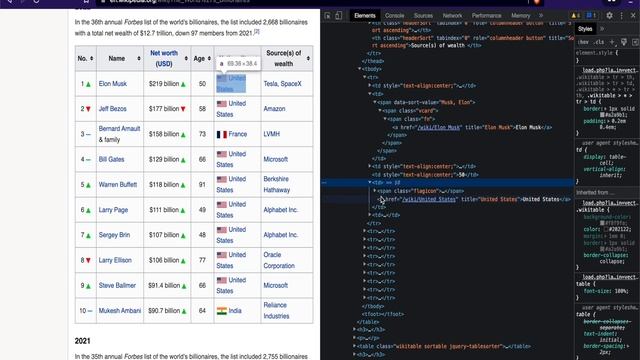Open the Elon Musk Wikipedia link
The height and width of the screenshot is (360, 640).
[x=113, y=84]
